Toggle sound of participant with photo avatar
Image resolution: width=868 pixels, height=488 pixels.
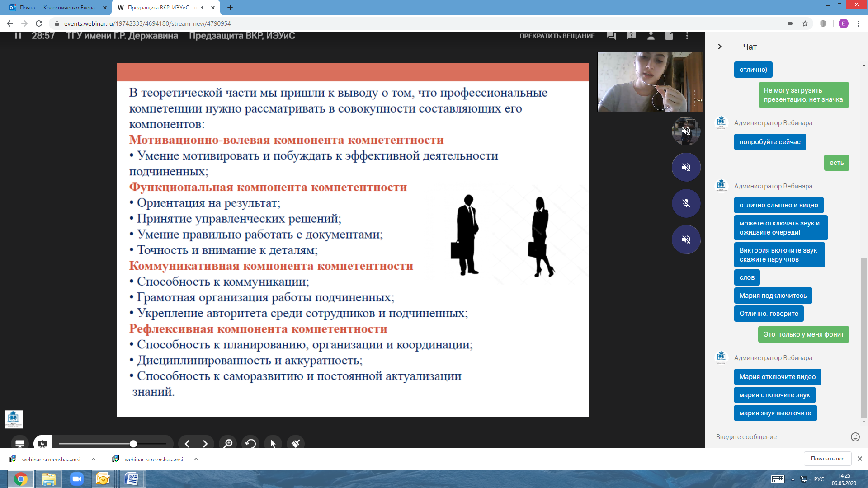click(686, 131)
